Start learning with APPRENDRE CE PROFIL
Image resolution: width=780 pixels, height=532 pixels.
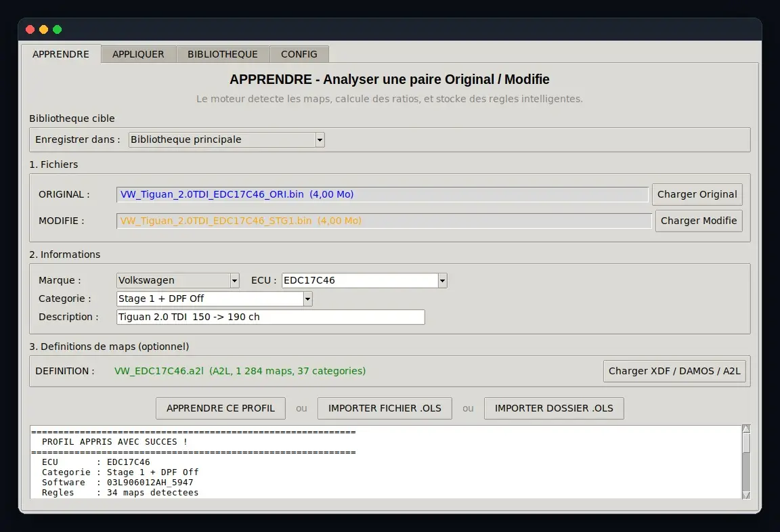click(x=220, y=408)
